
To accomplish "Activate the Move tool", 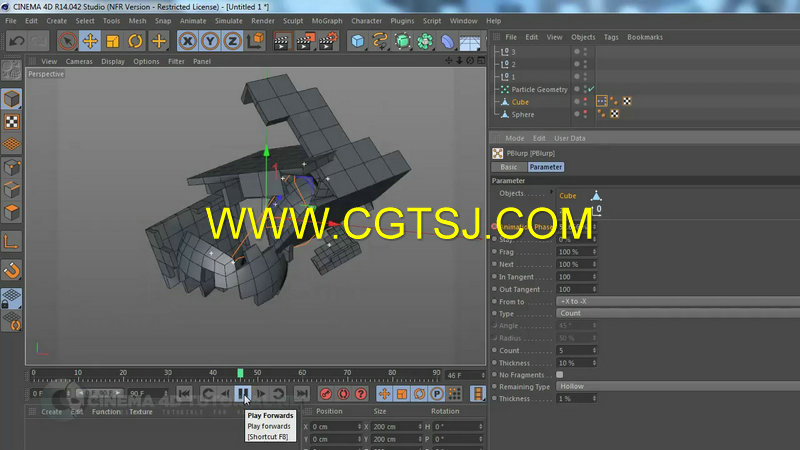I will pyautogui.click(x=90, y=41).
